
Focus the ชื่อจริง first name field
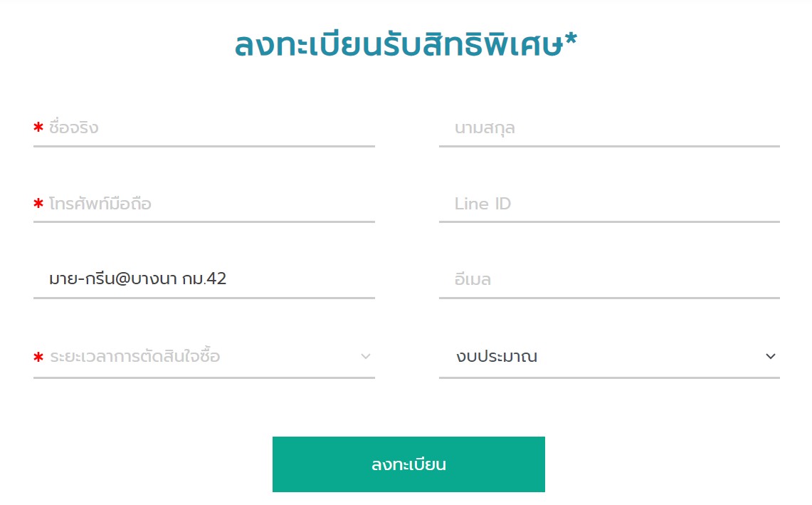tap(204, 127)
